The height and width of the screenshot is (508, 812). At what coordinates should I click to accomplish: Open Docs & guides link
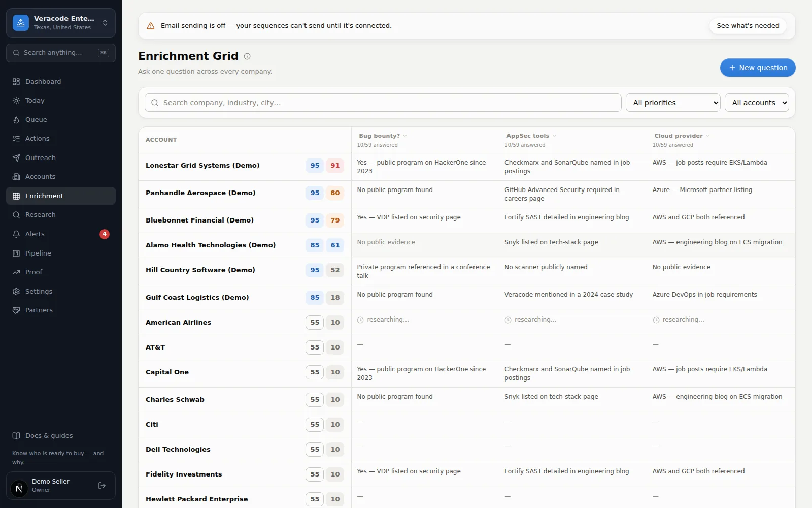point(61,436)
